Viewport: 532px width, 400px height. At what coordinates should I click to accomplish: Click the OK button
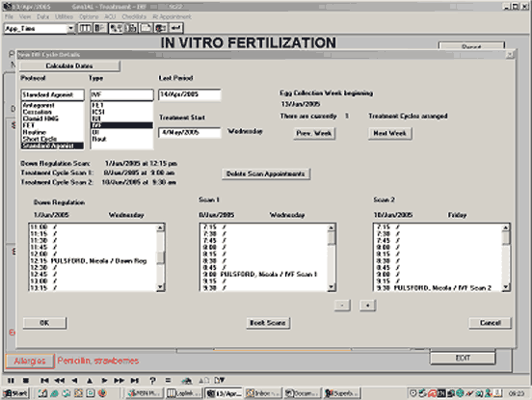click(44, 323)
